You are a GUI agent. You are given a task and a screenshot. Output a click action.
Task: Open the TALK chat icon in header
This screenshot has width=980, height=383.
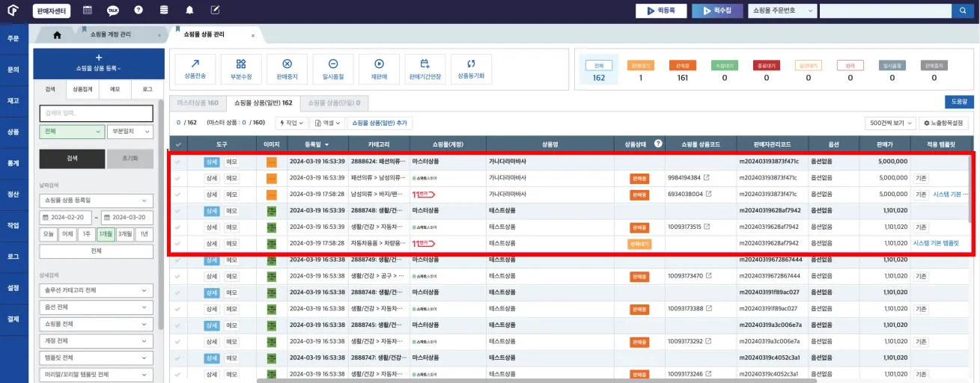113,10
